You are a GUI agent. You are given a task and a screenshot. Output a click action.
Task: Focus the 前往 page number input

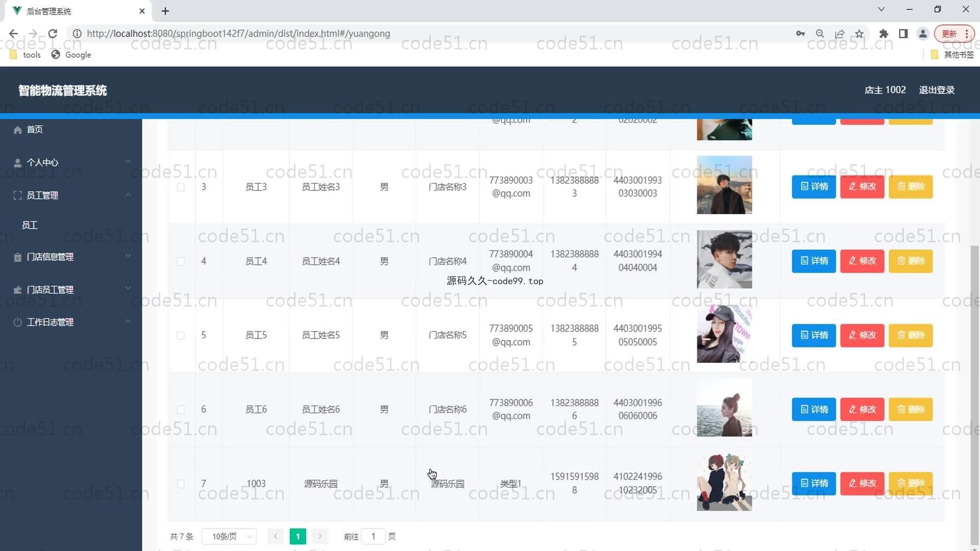click(373, 536)
